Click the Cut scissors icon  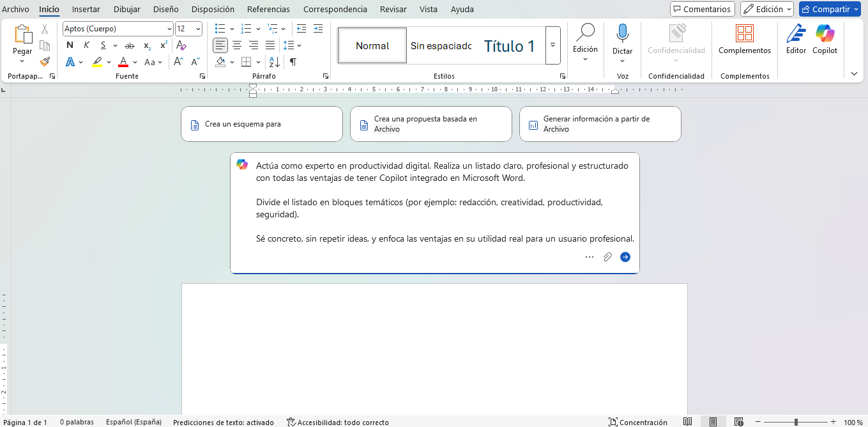click(x=45, y=29)
